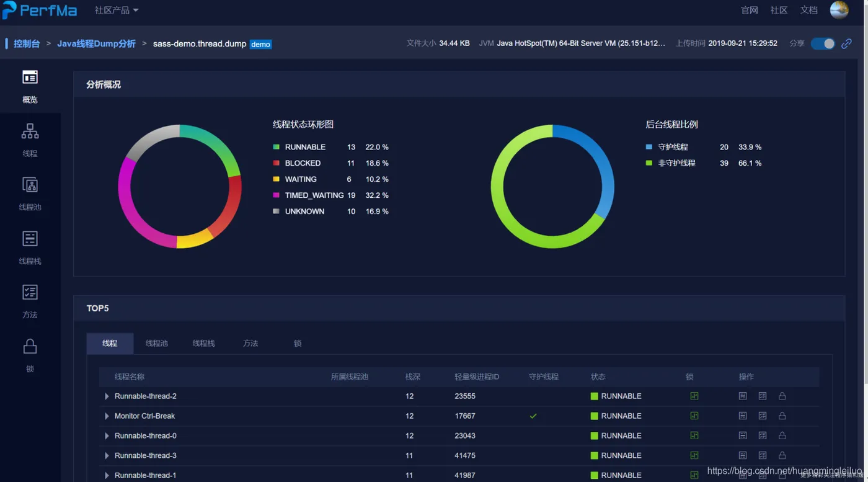Screen dimensions: 868x482
Task: View thread stack icon for Monitor Ctrl-Break
Action: pos(743,416)
